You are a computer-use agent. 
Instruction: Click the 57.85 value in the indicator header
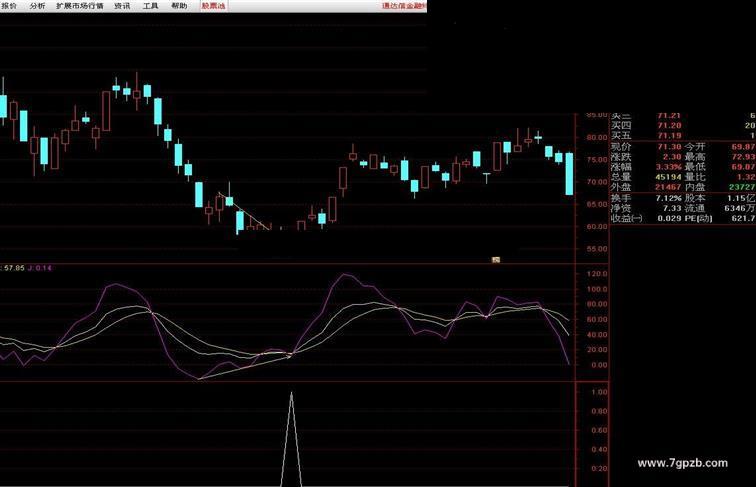click(x=14, y=268)
